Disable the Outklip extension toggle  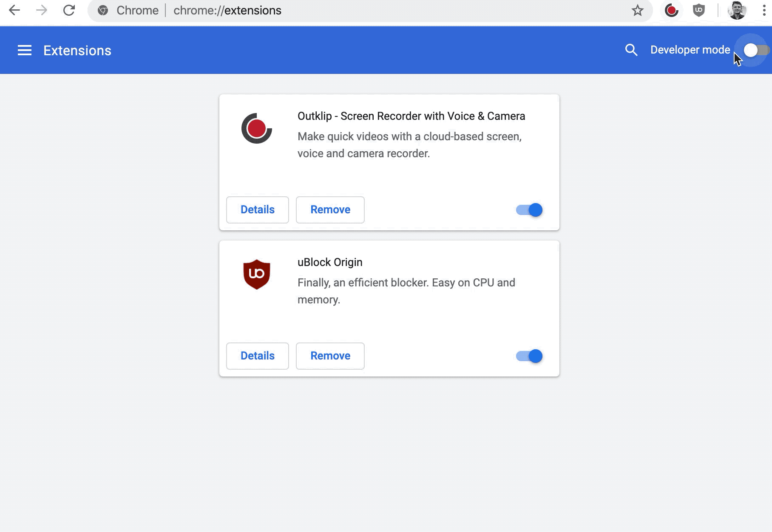pyautogui.click(x=529, y=210)
